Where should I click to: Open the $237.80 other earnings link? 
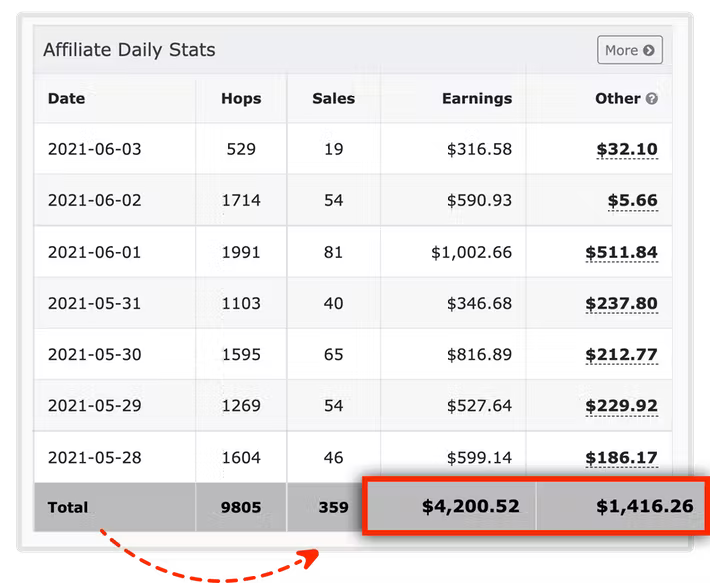click(x=621, y=304)
